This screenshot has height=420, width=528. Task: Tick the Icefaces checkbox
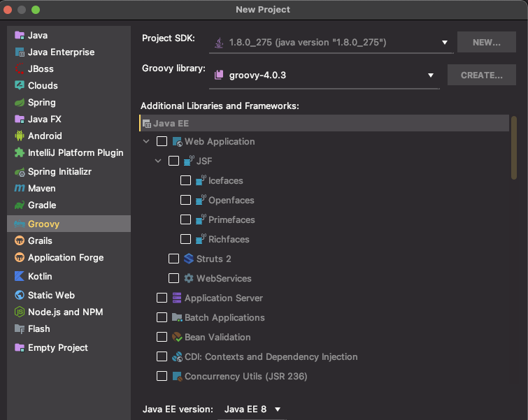coord(185,180)
